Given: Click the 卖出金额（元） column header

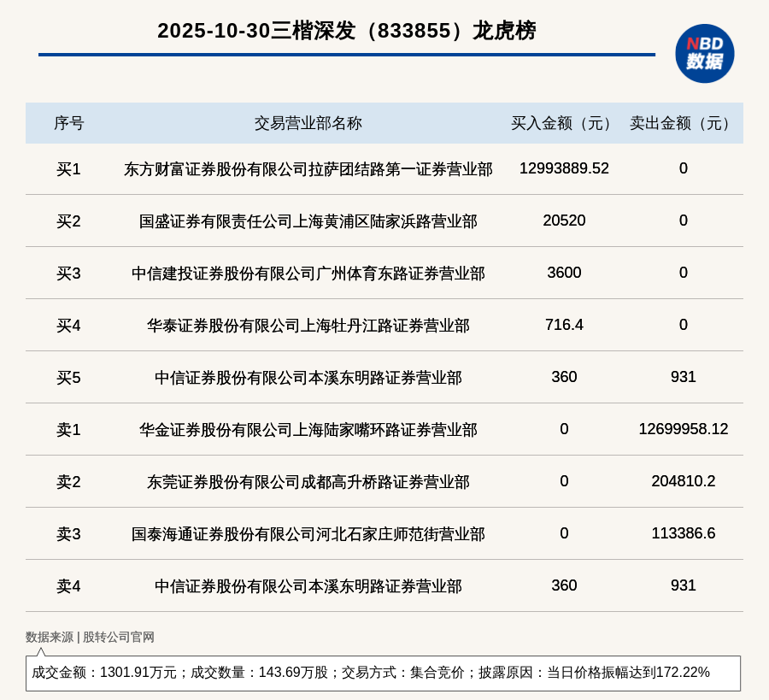Looking at the screenshot, I should coord(683,123).
